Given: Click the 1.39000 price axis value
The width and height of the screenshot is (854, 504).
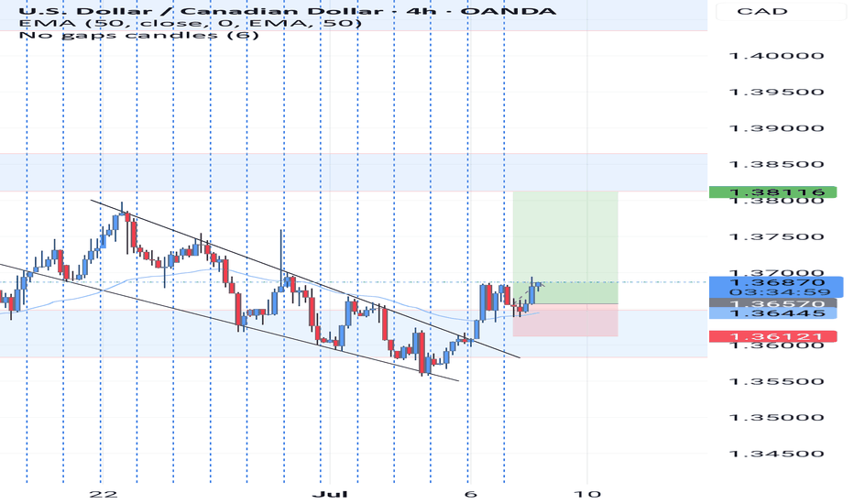Looking at the screenshot, I should pos(777,128).
